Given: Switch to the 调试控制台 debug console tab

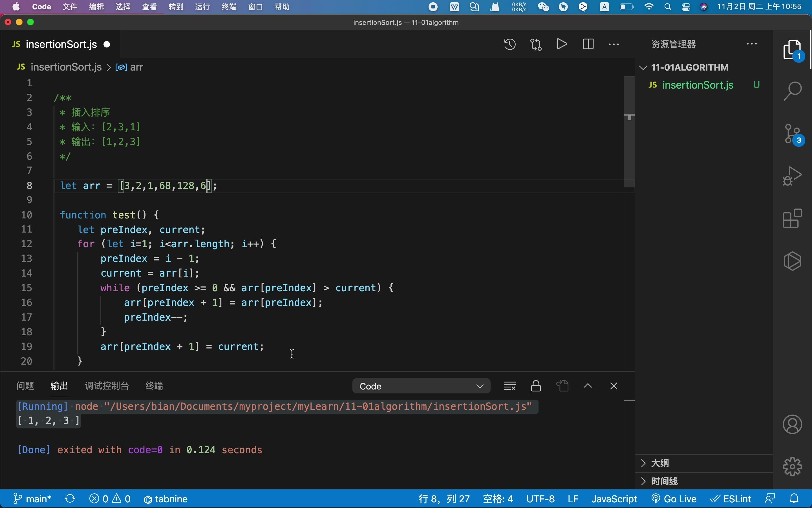Looking at the screenshot, I should 107,386.
